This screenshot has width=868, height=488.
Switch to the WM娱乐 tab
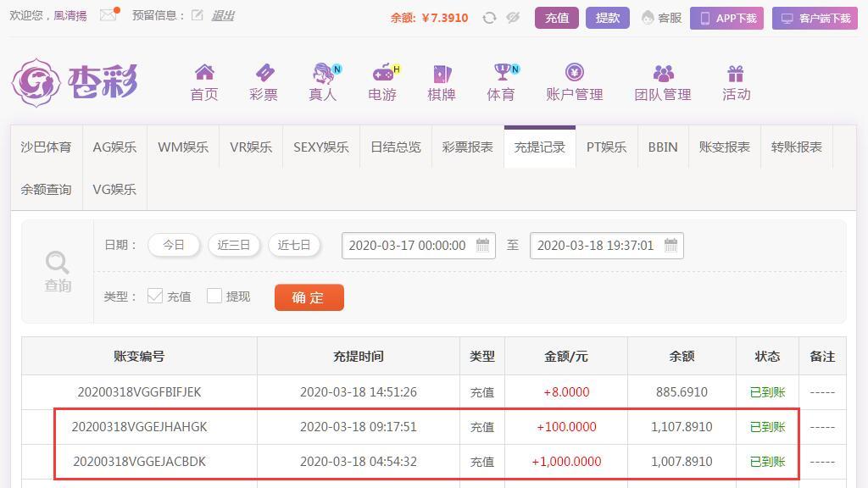click(183, 147)
